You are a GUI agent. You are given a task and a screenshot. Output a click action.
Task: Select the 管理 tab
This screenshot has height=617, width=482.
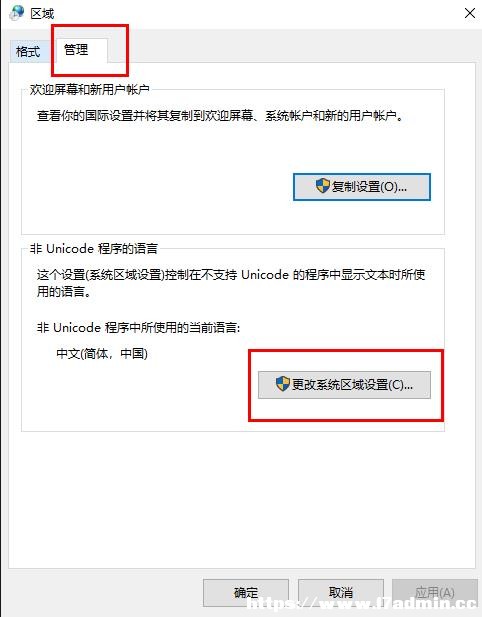(76, 50)
